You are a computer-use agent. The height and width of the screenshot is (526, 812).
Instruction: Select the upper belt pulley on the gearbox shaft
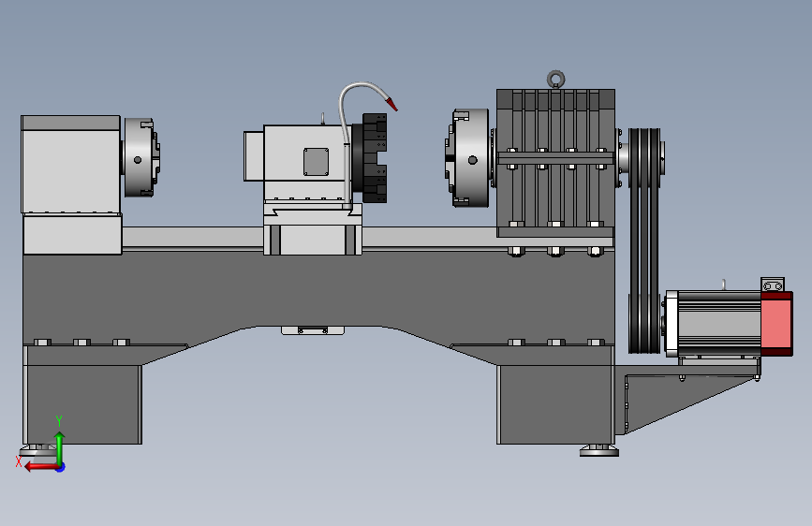click(x=644, y=158)
